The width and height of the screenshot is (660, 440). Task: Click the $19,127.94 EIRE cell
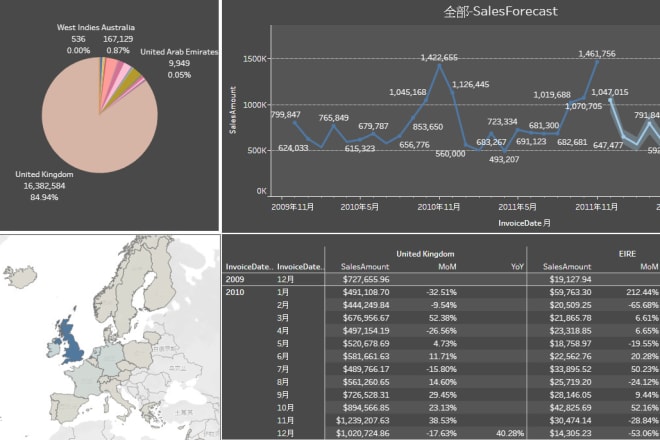pos(570,279)
